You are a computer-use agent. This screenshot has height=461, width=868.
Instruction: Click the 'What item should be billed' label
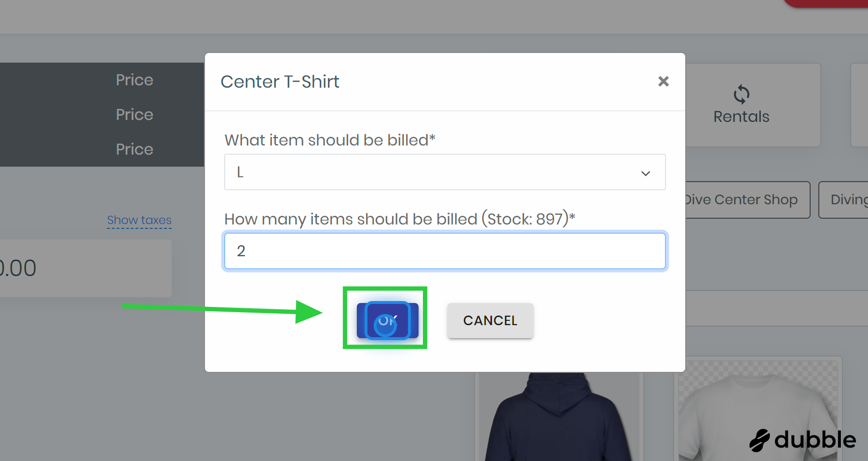330,140
